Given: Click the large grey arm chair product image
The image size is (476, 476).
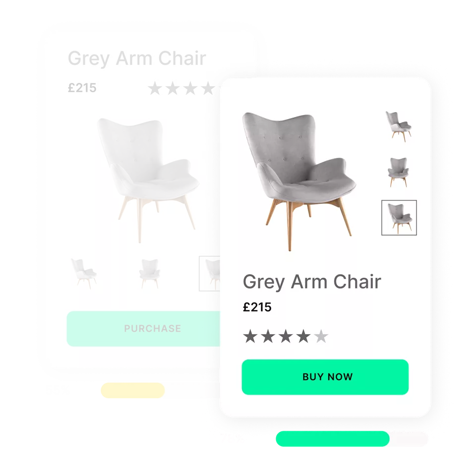Looking at the screenshot, I should pyautogui.click(x=299, y=182).
